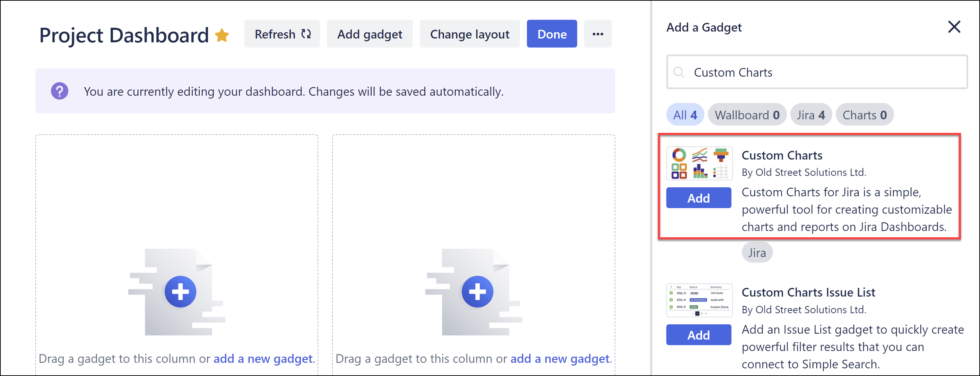Toggle the Wallboard gadget filter
980x376 pixels.
(747, 114)
